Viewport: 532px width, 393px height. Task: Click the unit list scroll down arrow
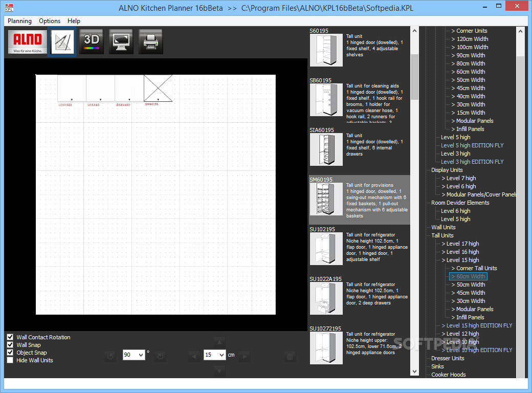(414, 372)
